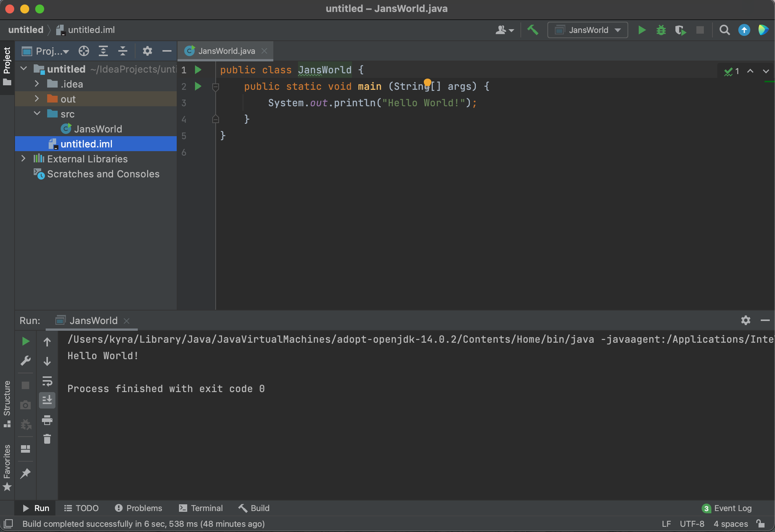
Task: Click Down the Stack Trace arrow
Action: [x=47, y=361]
